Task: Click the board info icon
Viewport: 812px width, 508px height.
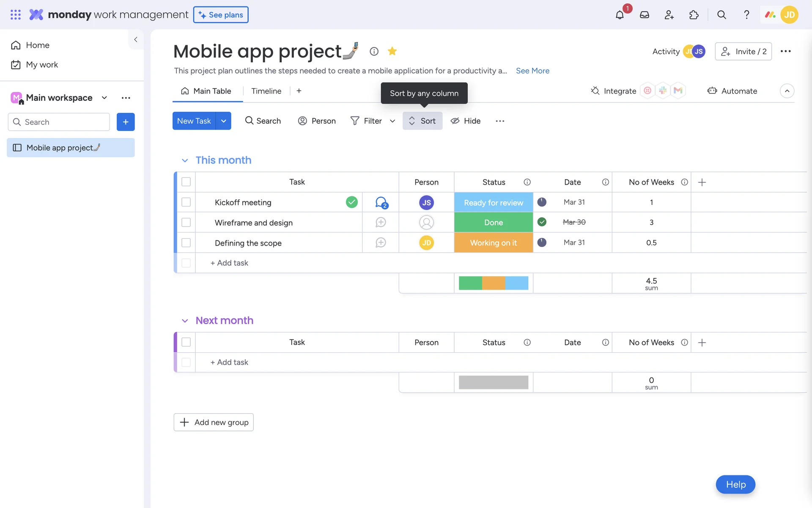Action: [374, 51]
